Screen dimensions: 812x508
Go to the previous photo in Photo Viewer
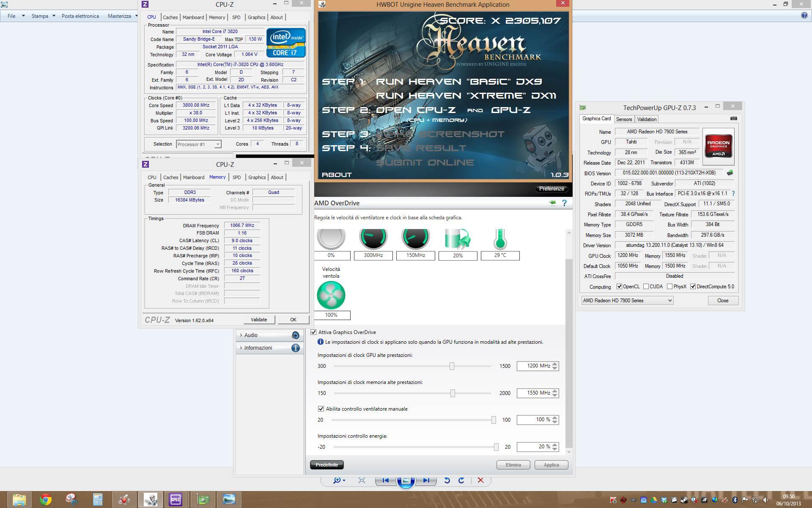coord(385,480)
